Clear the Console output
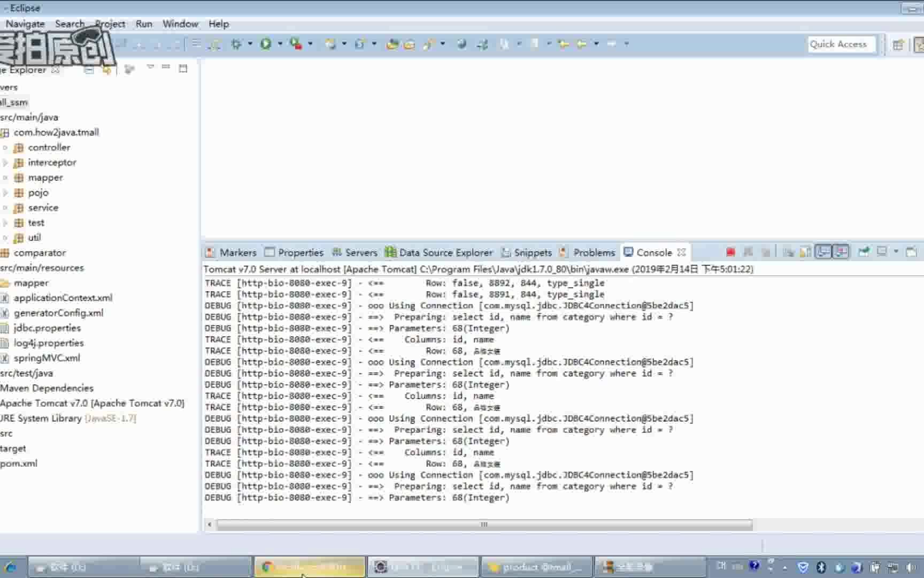This screenshot has height=578, width=924. tap(788, 252)
